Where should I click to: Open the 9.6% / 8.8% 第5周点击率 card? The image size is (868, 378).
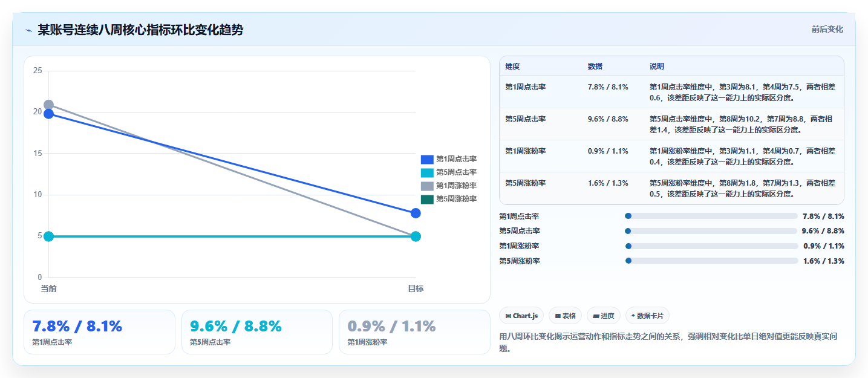[257, 332]
